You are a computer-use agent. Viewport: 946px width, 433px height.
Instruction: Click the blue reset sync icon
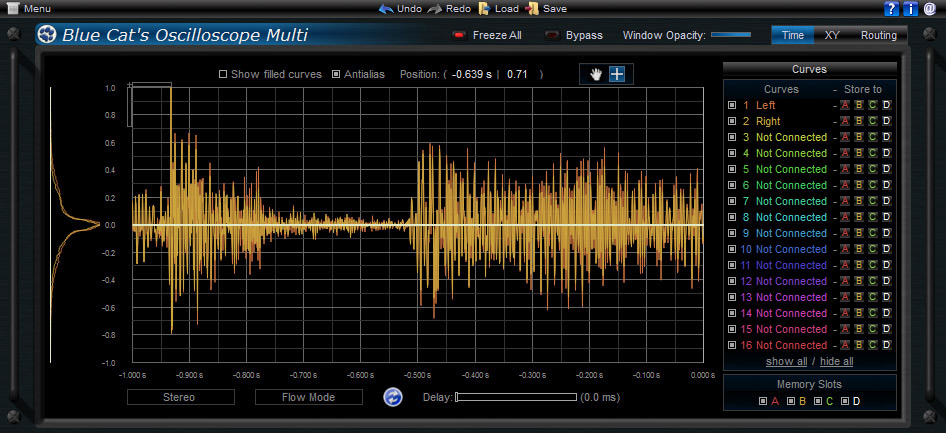(x=393, y=397)
